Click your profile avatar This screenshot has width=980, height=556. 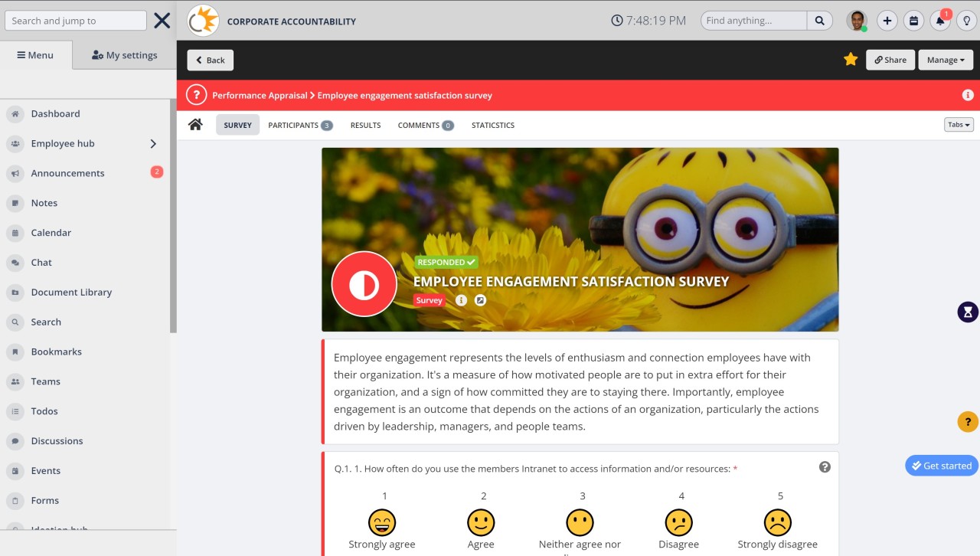(x=857, y=21)
